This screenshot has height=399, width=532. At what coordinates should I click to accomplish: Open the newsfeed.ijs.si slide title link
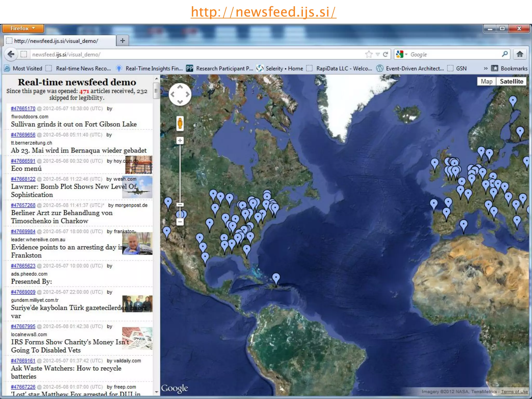pos(263,12)
